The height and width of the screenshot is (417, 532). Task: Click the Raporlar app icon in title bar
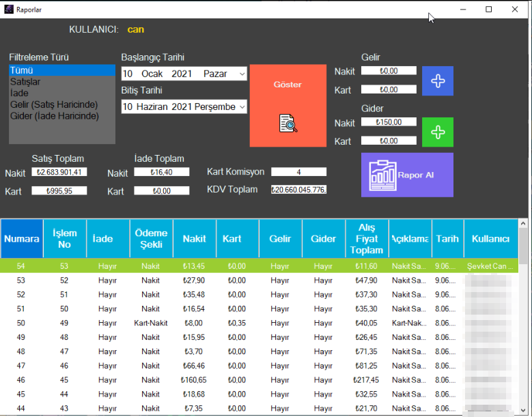point(10,10)
